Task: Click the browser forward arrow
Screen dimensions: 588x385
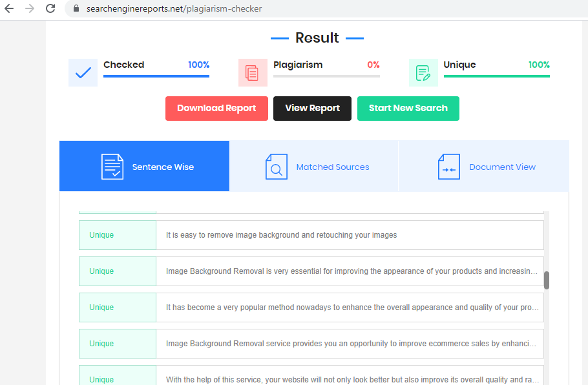Action: click(29, 9)
